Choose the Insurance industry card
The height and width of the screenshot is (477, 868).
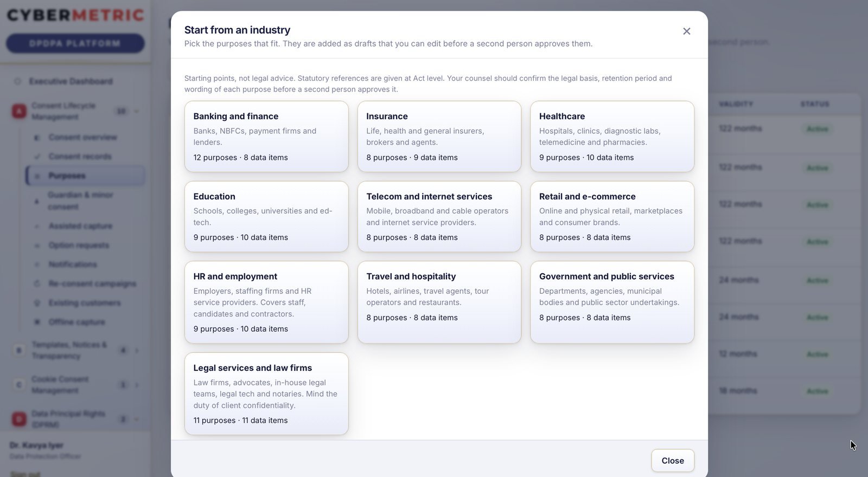[439, 137]
